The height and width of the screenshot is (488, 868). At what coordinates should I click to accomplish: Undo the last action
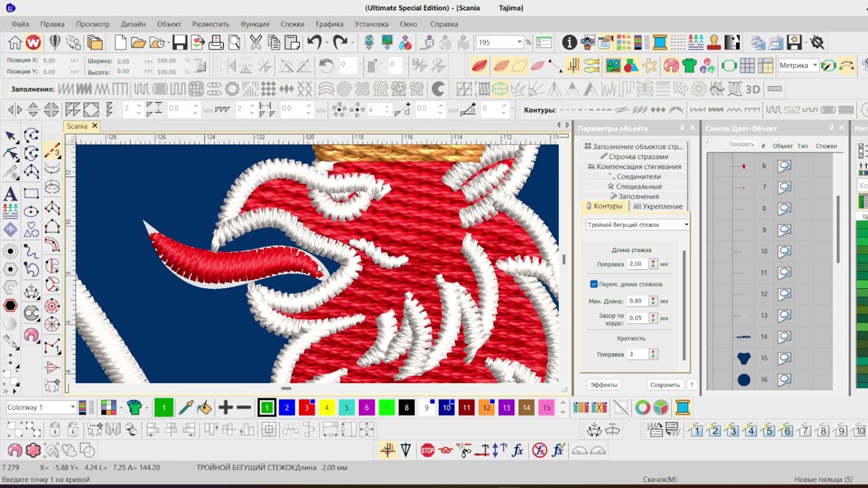click(x=313, y=43)
